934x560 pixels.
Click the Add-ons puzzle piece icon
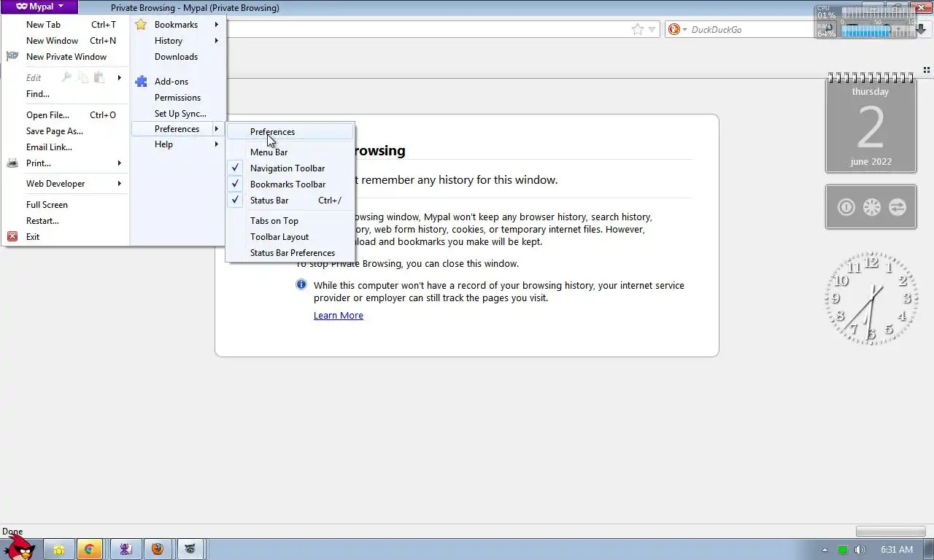point(141,82)
